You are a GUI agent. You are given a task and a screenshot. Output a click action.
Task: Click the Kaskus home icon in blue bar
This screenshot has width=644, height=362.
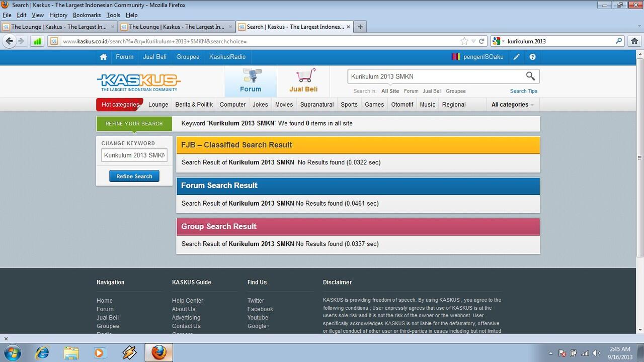point(103,57)
